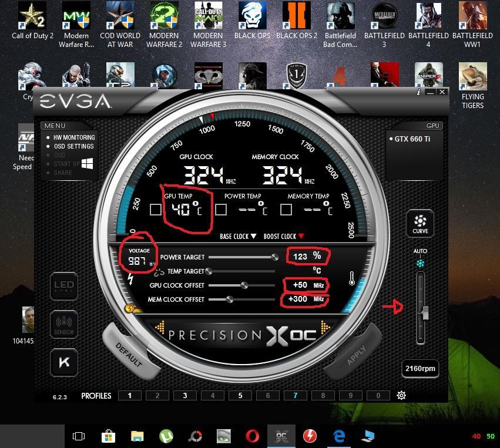Click the POWER TARGET slider knob
The height and width of the screenshot is (448, 500).
[274, 257]
